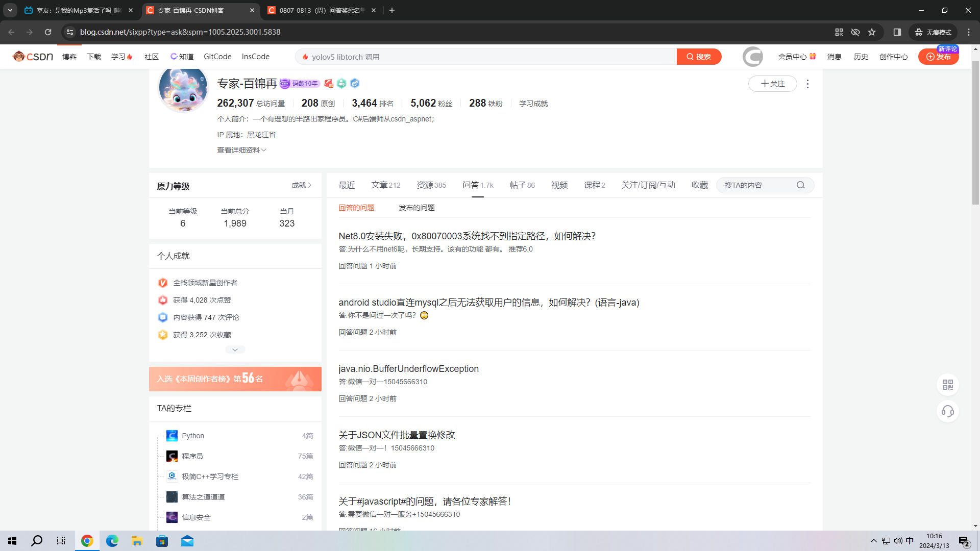Open the java.nio.BufferUnderflowException question
The image size is (980, 551).
coord(408,368)
